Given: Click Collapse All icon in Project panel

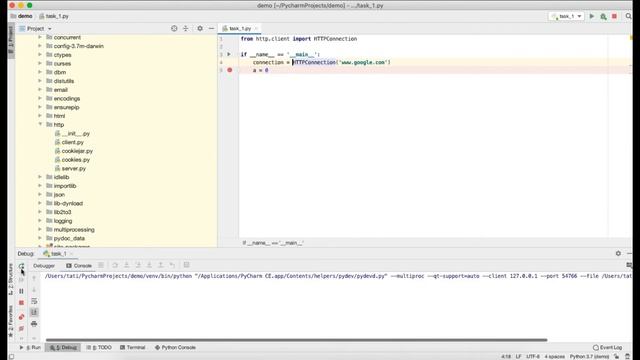Looking at the screenshot, I should coord(186,29).
